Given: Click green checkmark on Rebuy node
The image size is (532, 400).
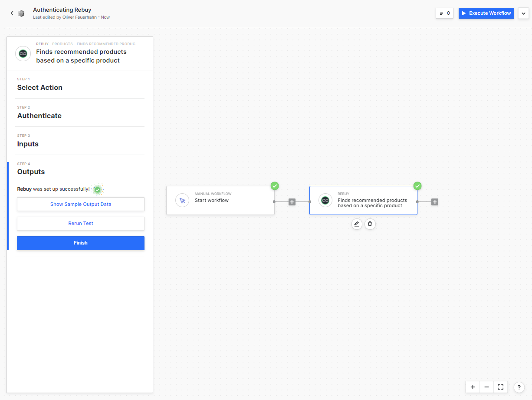Looking at the screenshot, I should [417, 186].
